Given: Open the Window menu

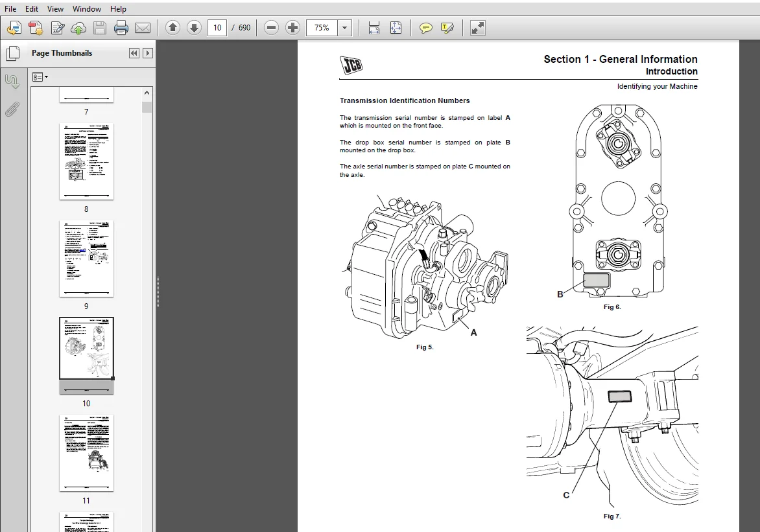Looking at the screenshot, I should pos(87,8).
